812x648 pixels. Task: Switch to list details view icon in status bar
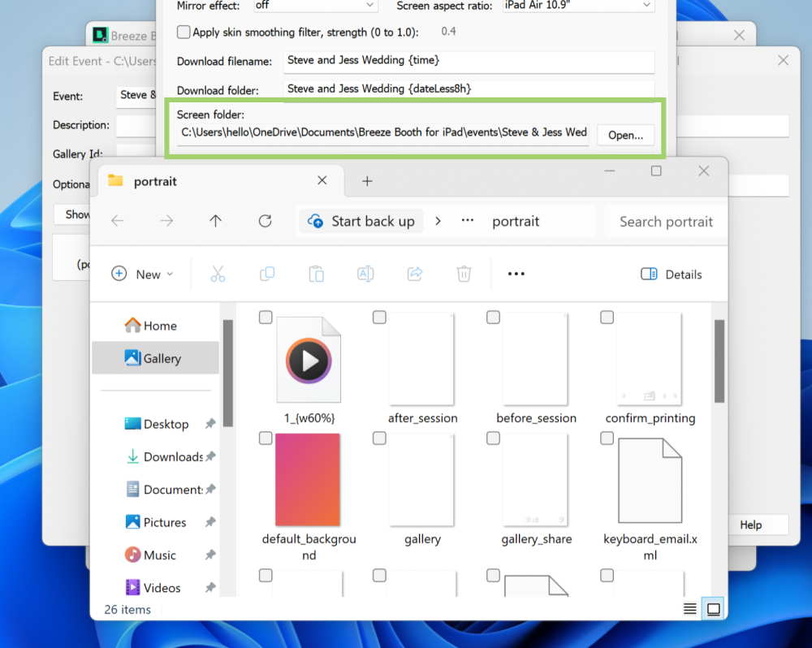tap(689, 609)
